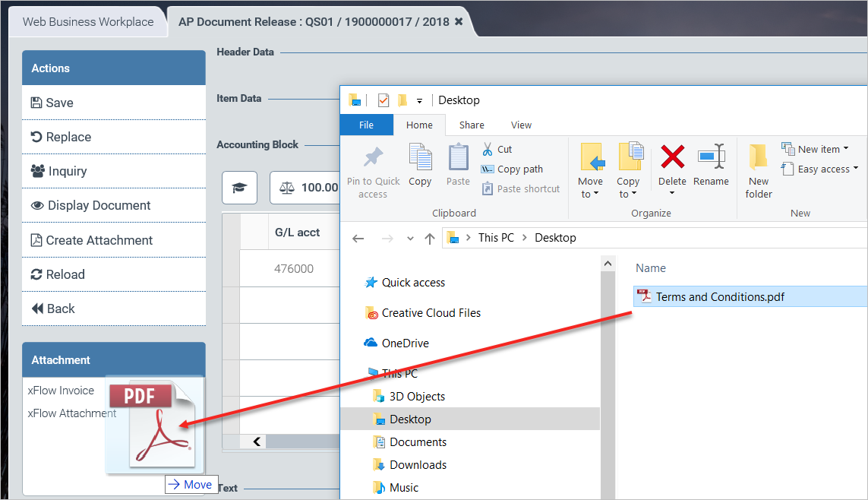Switch to the Web Business Workplace tab
This screenshot has height=500, width=868.
[88, 22]
